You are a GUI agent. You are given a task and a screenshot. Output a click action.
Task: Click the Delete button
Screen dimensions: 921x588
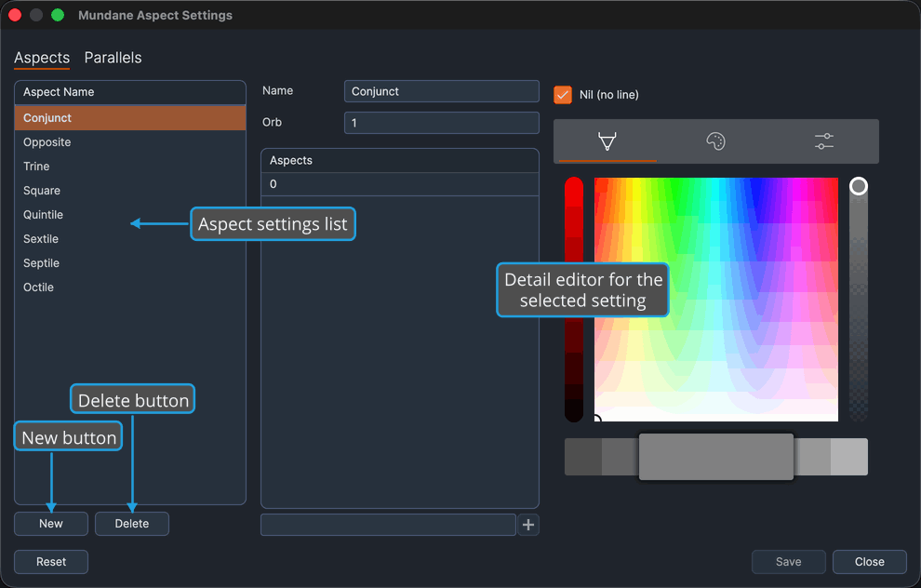coord(132,524)
